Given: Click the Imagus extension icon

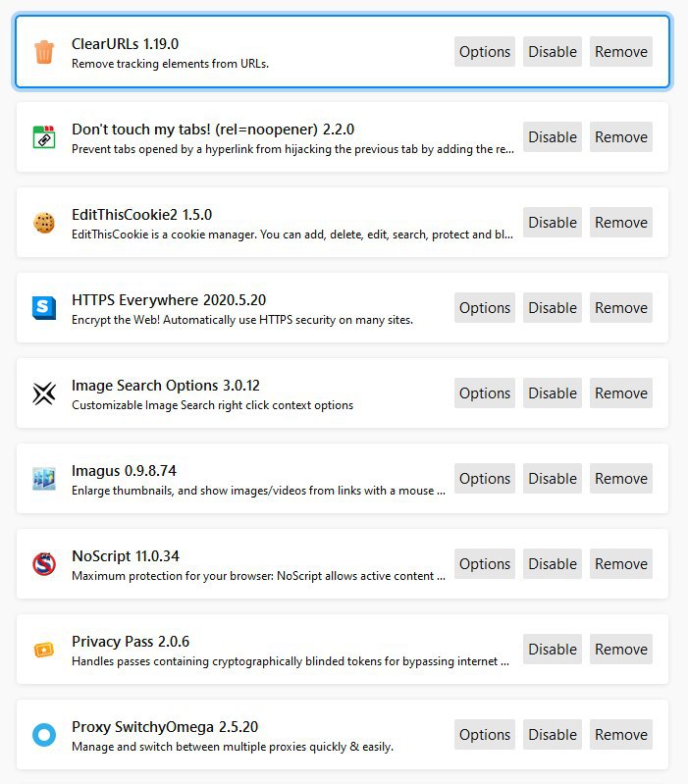Looking at the screenshot, I should coord(44,479).
